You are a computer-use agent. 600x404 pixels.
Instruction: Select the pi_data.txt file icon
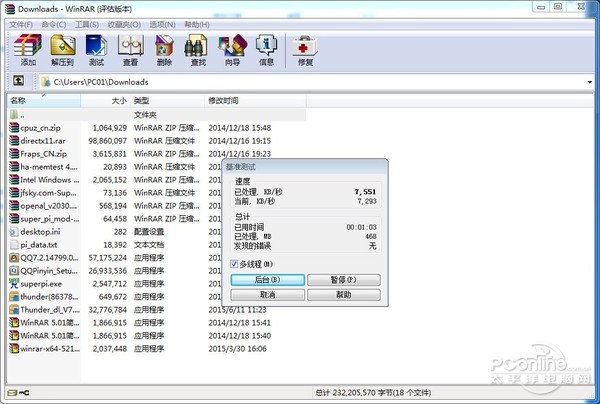coord(14,244)
